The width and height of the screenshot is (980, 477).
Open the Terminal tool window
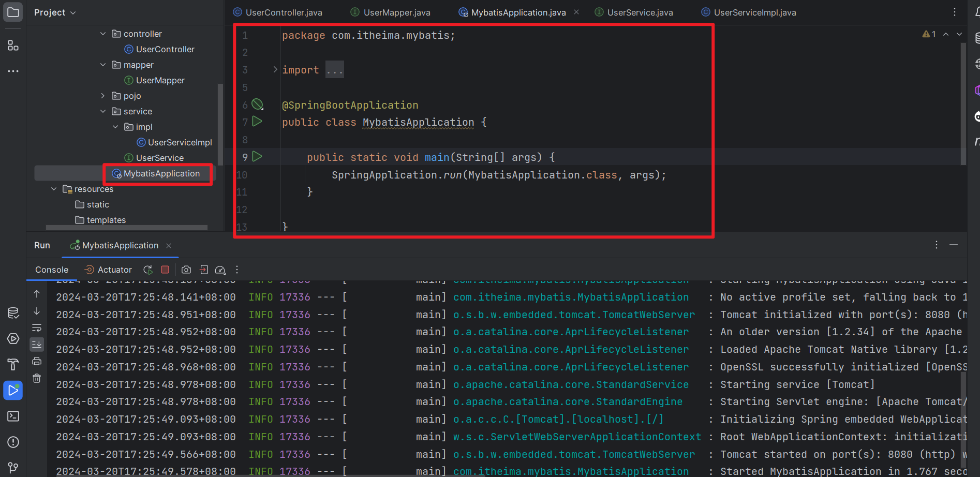point(13,416)
